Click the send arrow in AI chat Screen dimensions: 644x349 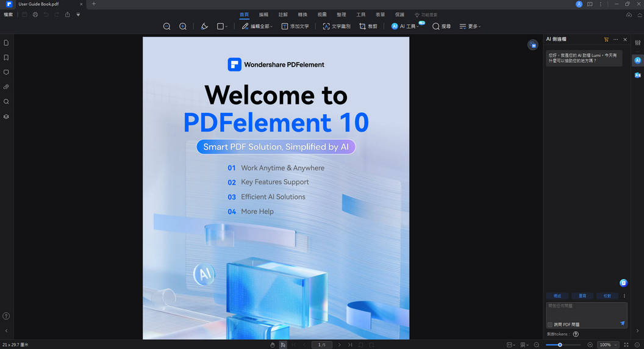(622, 323)
